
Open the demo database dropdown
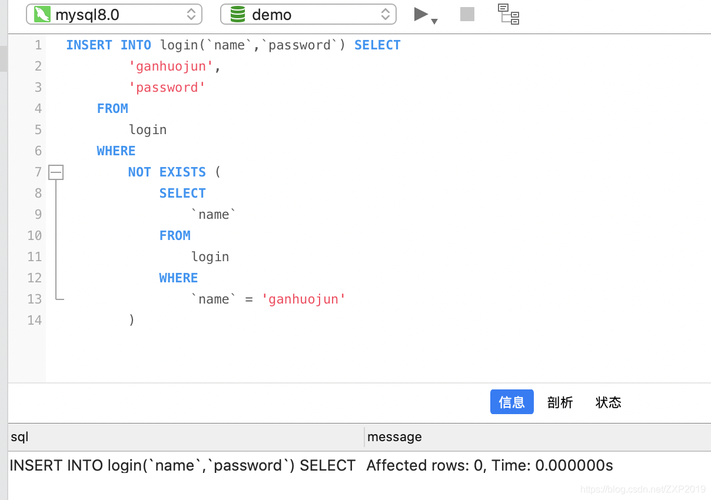pos(308,15)
